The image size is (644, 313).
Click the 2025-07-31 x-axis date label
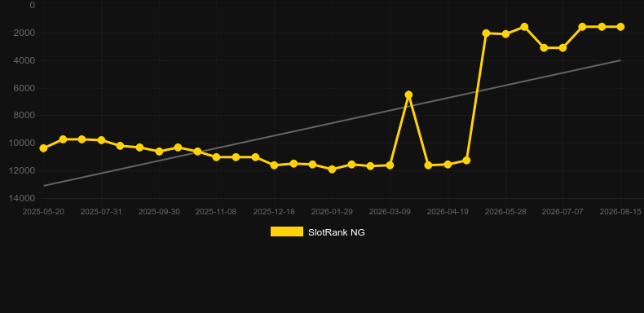click(x=101, y=212)
